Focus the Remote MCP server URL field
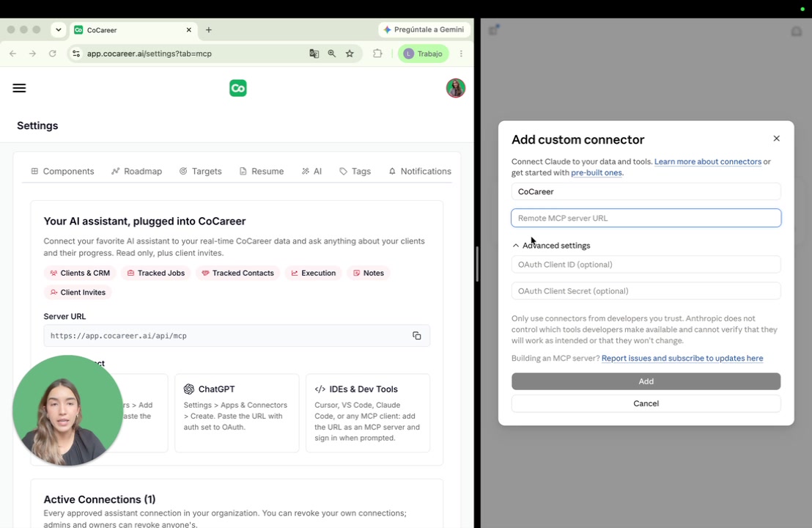The height and width of the screenshot is (528, 812). click(x=646, y=218)
